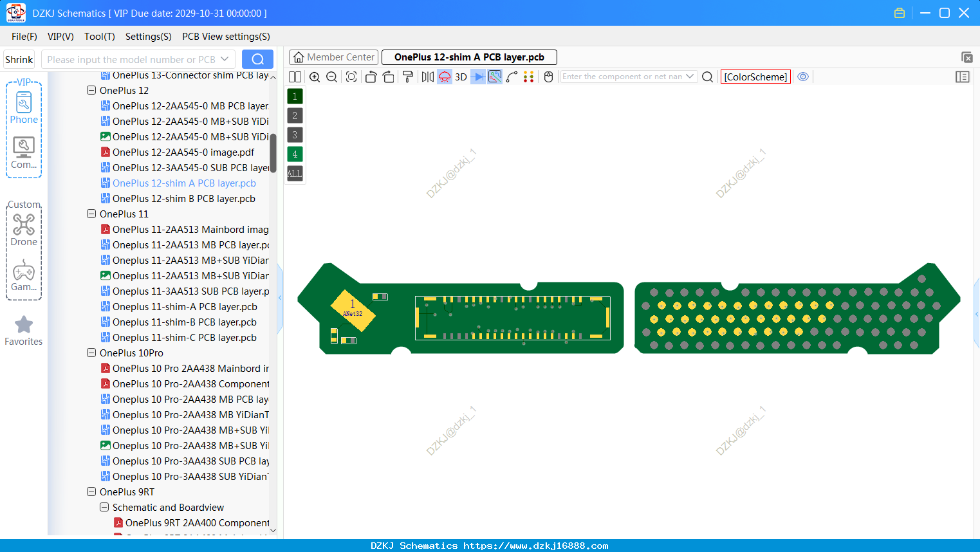This screenshot has height=552, width=980.
Task: Click the blue model search button
Action: click(x=257, y=59)
